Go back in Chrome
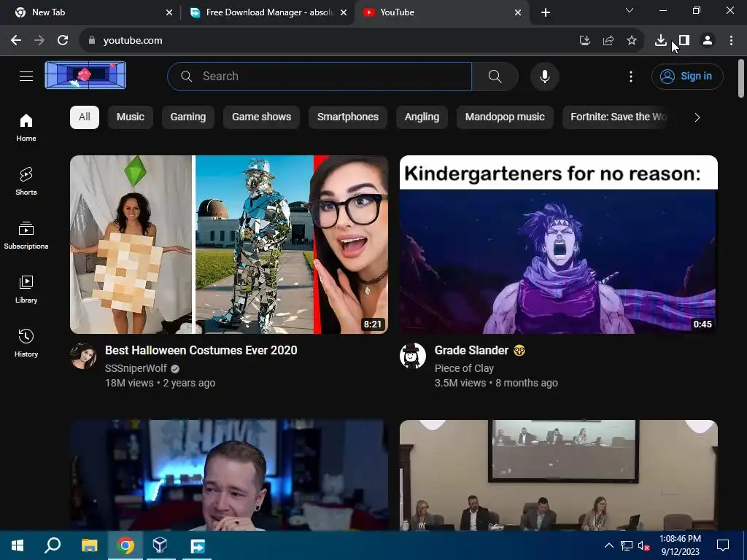 pyautogui.click(x=16, y=41)
